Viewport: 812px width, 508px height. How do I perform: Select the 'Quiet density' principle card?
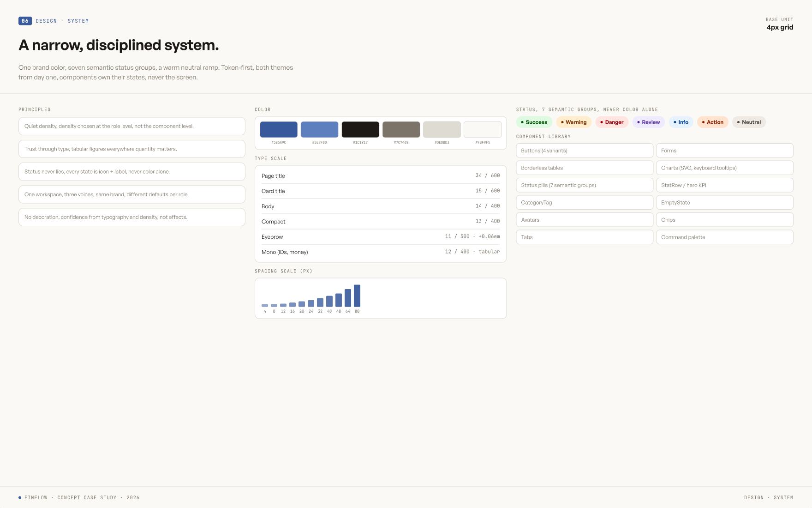[132, 126]
